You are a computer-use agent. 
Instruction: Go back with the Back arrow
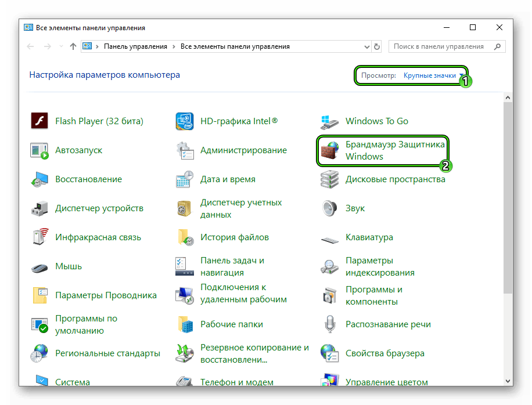click(x=31, y=46)
